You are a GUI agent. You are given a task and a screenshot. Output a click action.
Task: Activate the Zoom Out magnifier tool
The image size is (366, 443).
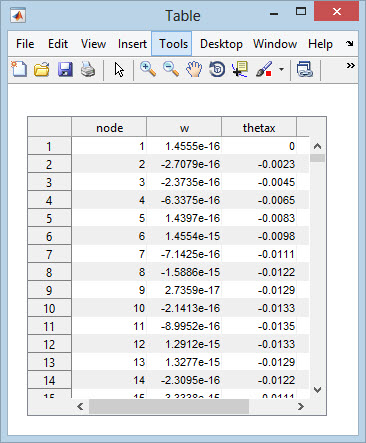[x=171, y=69]
